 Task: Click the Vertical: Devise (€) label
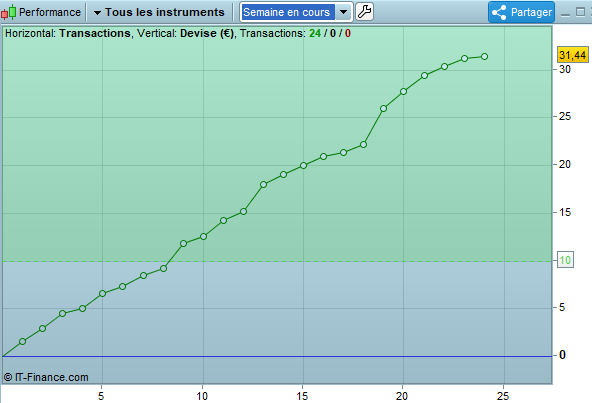coord(185,33)
